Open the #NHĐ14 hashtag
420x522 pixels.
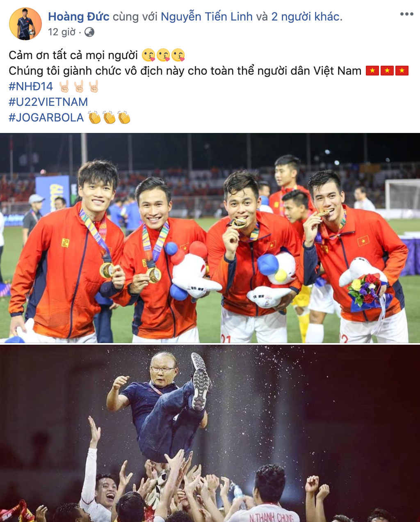tap(31, 86)
